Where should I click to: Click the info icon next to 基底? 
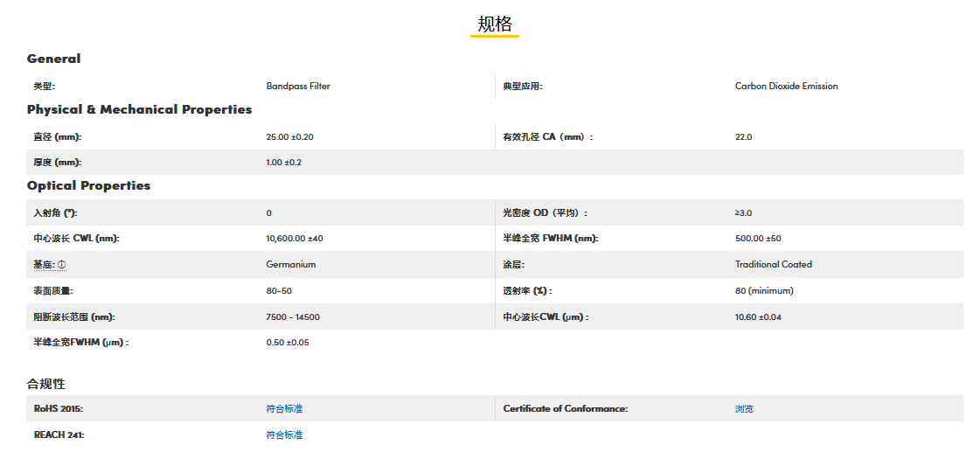[x=62, y=265]
